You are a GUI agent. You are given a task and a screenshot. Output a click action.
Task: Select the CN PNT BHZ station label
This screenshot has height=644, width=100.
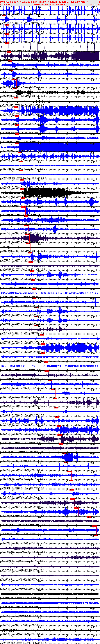(x=23, y=443)
